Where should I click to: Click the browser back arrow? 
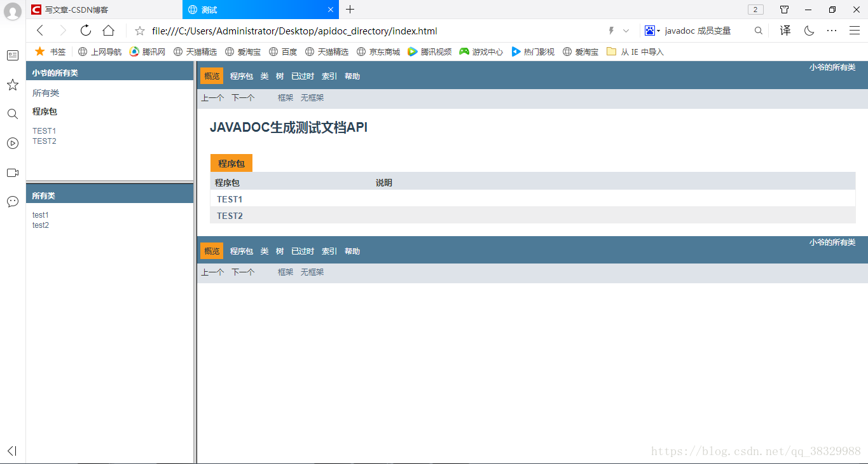point(40,31)
